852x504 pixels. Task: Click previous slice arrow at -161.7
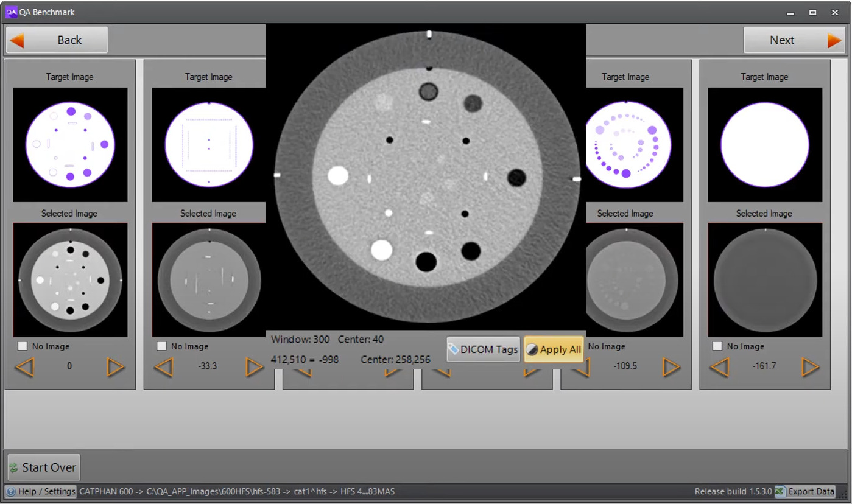(719, 367)
